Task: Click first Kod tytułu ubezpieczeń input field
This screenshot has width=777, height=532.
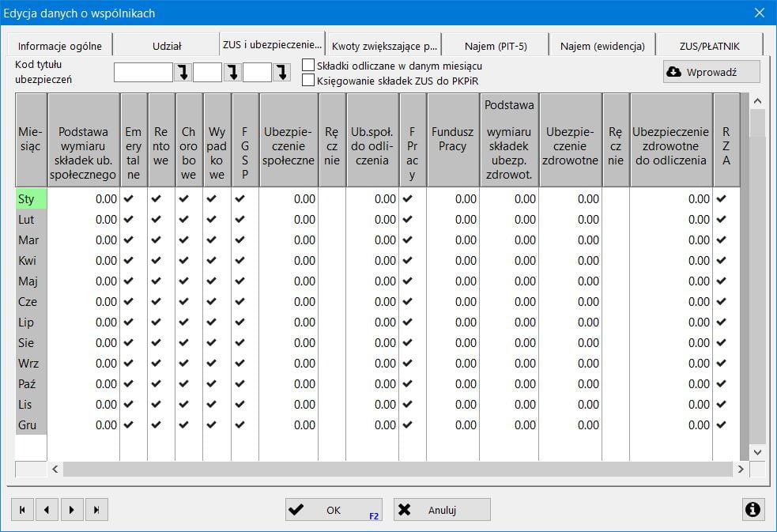Action: point(143,73)
